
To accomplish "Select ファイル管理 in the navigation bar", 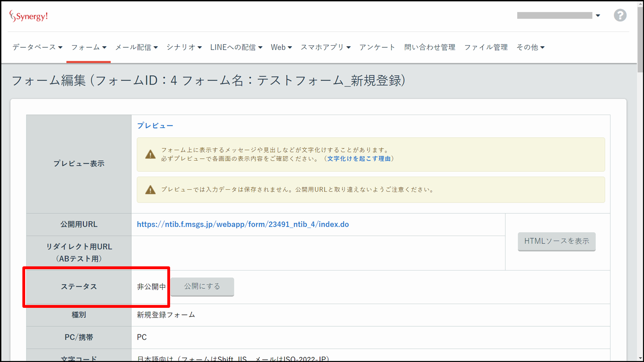I will (486, 47).
